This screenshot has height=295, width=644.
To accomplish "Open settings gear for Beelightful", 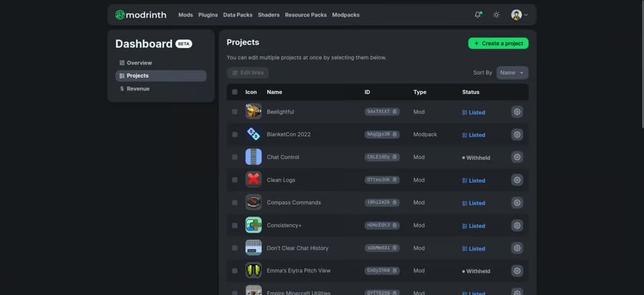I will tap(517, 112).
